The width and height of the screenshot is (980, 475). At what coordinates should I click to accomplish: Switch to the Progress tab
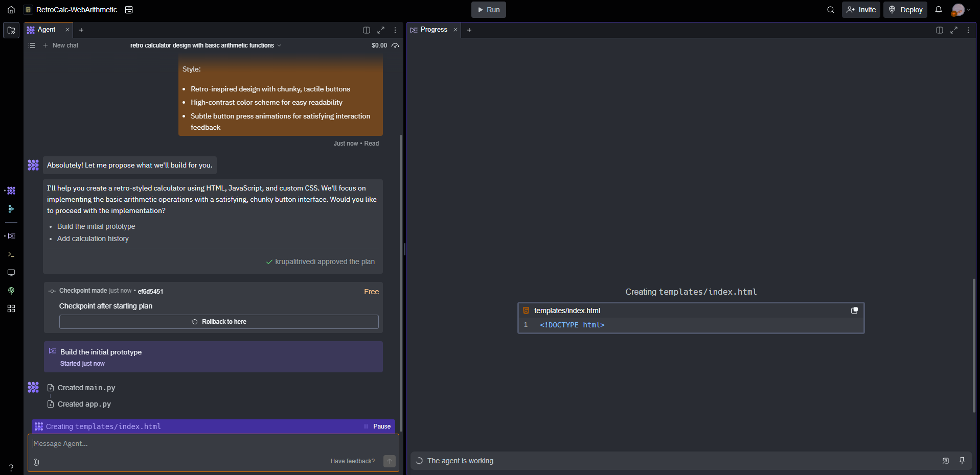[434, 30]
